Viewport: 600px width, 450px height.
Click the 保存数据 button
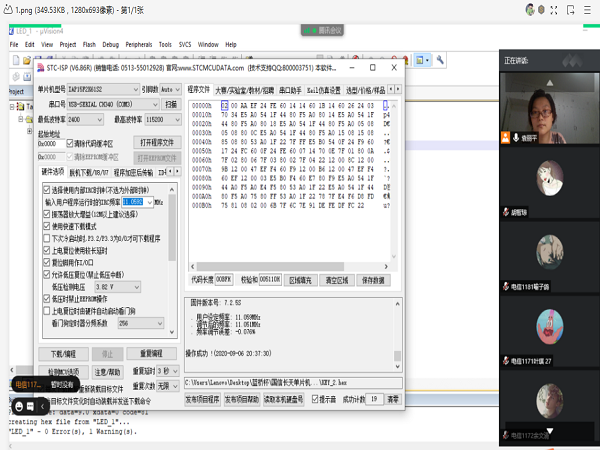(373, 280)
